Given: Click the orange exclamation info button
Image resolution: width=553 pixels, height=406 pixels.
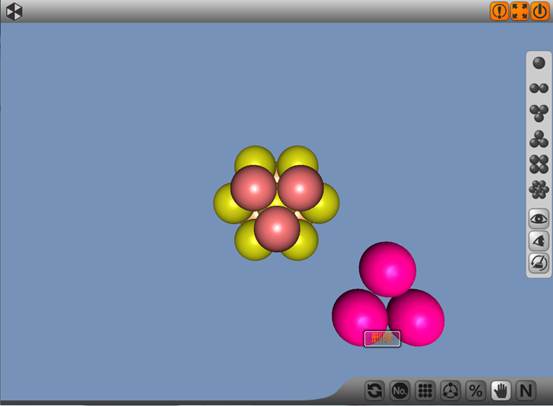Looking at the screenshot, I should point(499,11).
